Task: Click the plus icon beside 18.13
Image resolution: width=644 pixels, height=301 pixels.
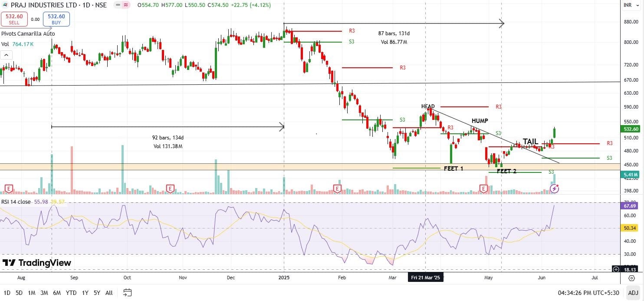Action: [616, 269]
